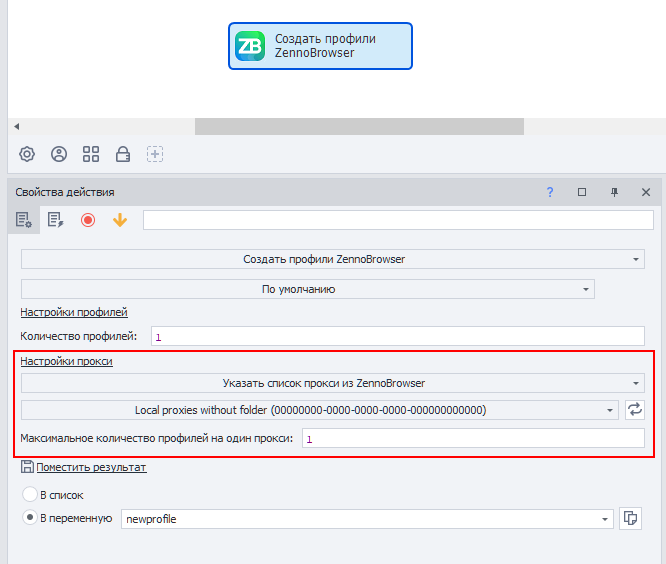Open help question mark in Свойства действия
666x564 pixels.
(550, 192)
